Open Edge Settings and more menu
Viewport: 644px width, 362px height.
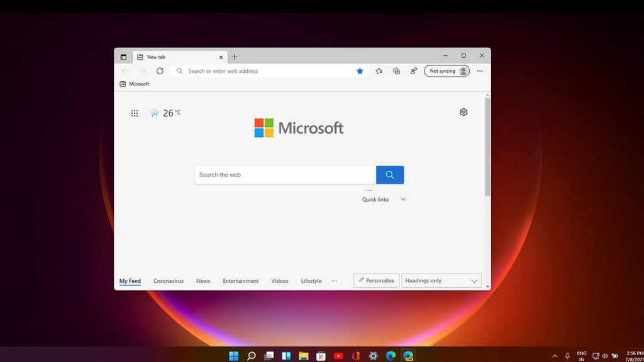(x=480, y=71)
